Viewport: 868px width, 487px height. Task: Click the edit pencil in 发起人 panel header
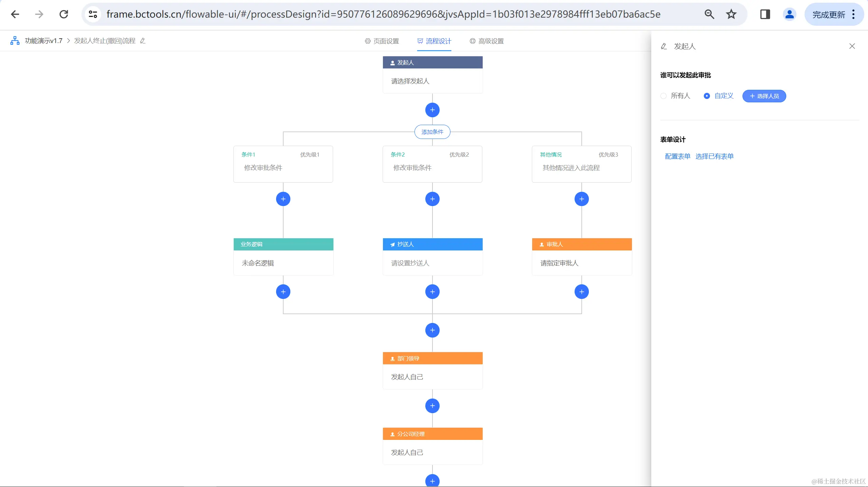[x=664, y=46]
